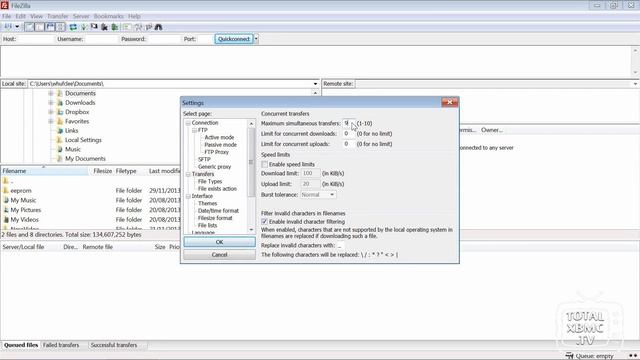Collapse the Connection node in Settings tree

(x=188, y=123)
